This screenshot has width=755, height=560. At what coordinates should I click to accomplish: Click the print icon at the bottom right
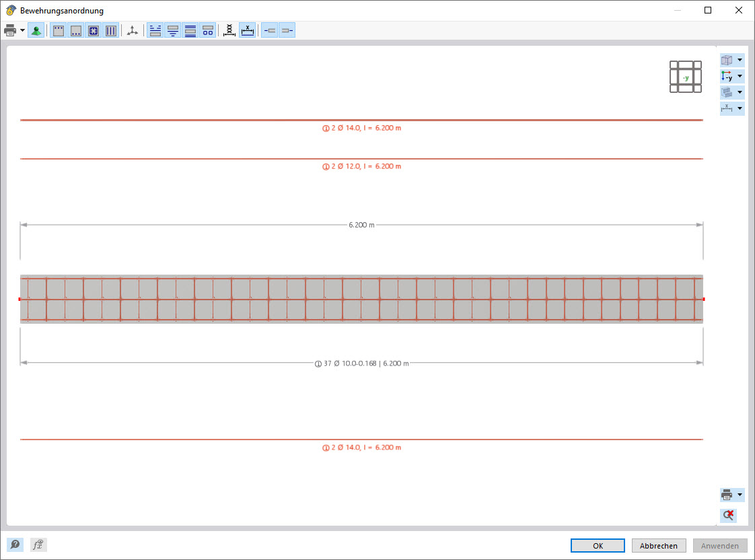click(x=727, y=495)
